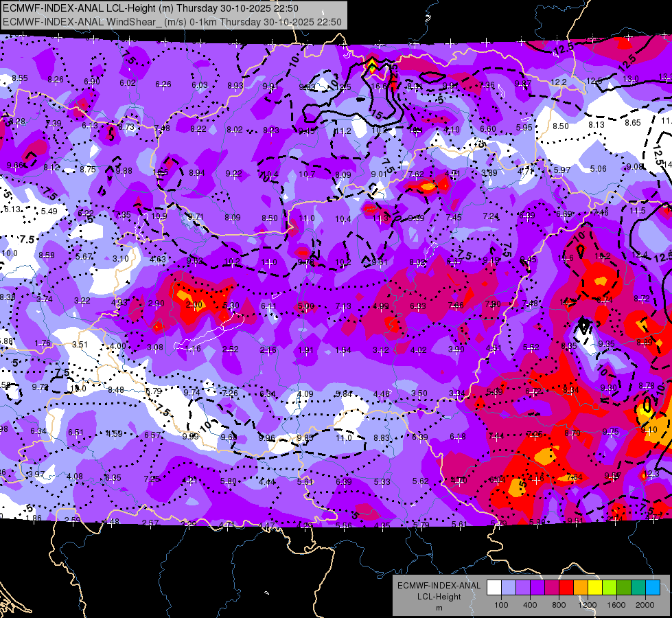The height and width of the screenshot is (618, 672).
Task: Click the 2000 legend tick label
Action: click(645, 605)
